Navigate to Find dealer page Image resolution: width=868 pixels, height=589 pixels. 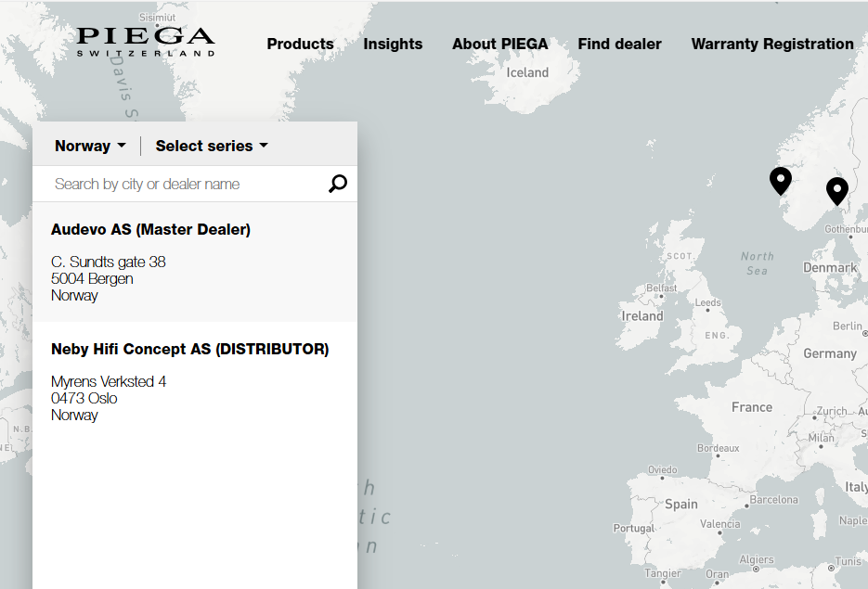(x=619, y=44)
